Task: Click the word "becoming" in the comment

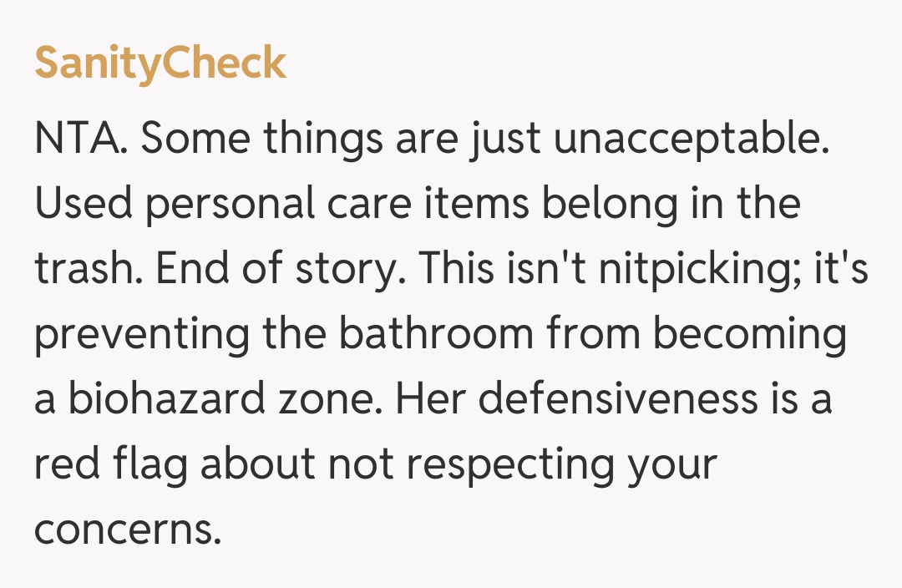Action: pyautogui.click(x=749, y=334)
